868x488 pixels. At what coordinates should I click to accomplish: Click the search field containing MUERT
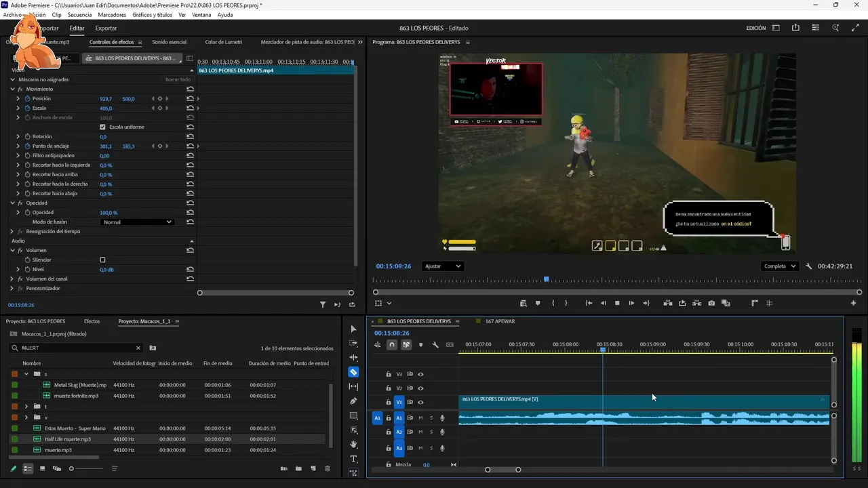(x=76, y=348)
